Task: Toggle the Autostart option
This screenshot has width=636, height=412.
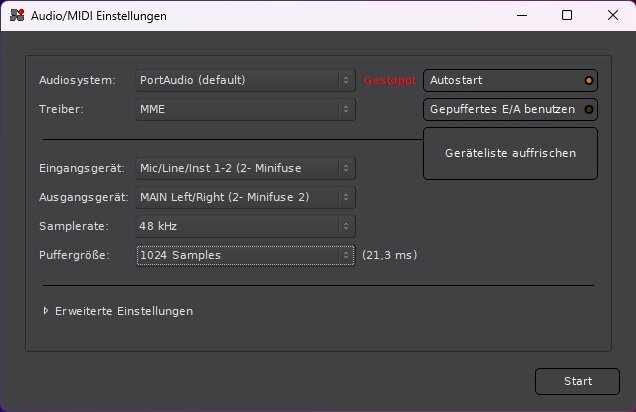Action: 510,80
